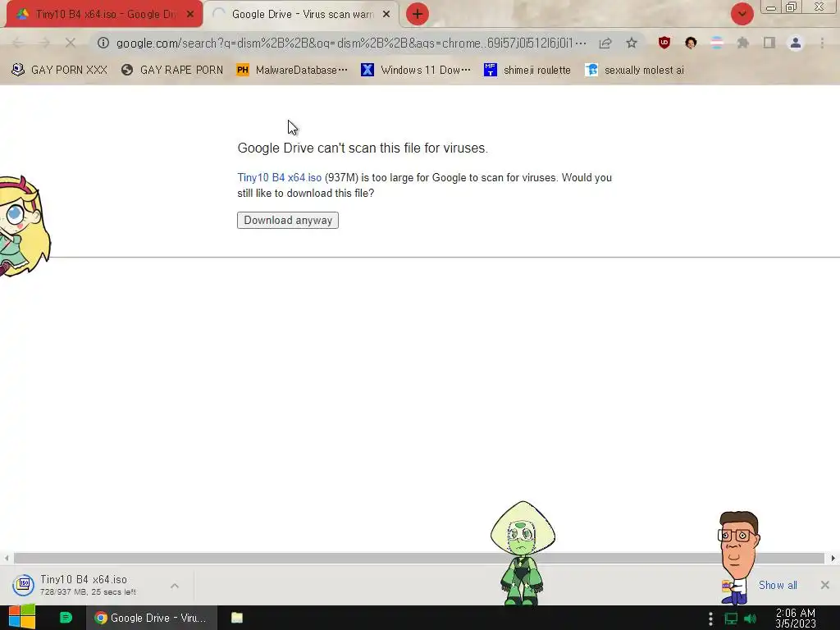Click the Tiny10 B4 x64.iso file link
The width and height of the screenshot is (840, 630).
tap(280, 178)
